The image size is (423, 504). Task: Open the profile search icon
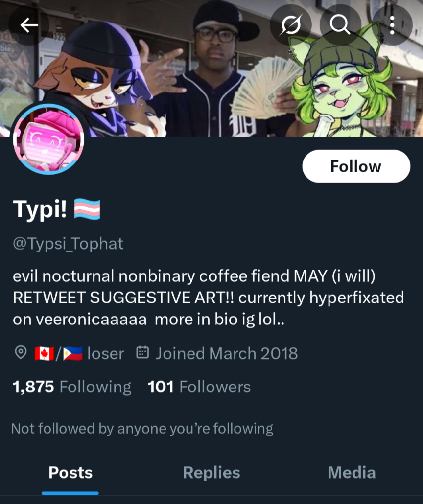[x=340, y=25]
